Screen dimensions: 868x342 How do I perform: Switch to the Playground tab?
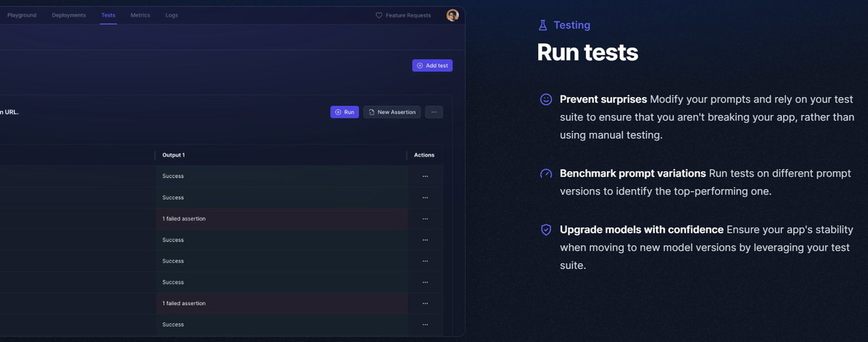(x=22, y=15)
